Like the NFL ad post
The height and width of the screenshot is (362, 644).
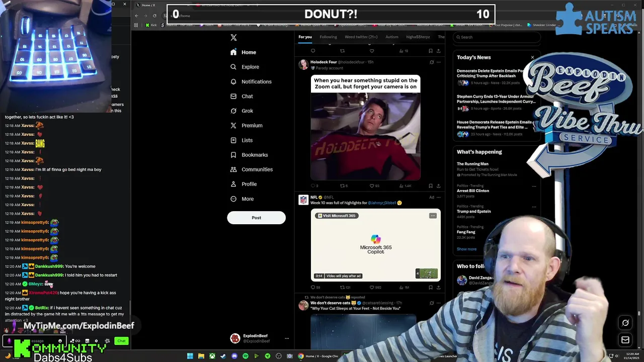[x=372, y=287]
